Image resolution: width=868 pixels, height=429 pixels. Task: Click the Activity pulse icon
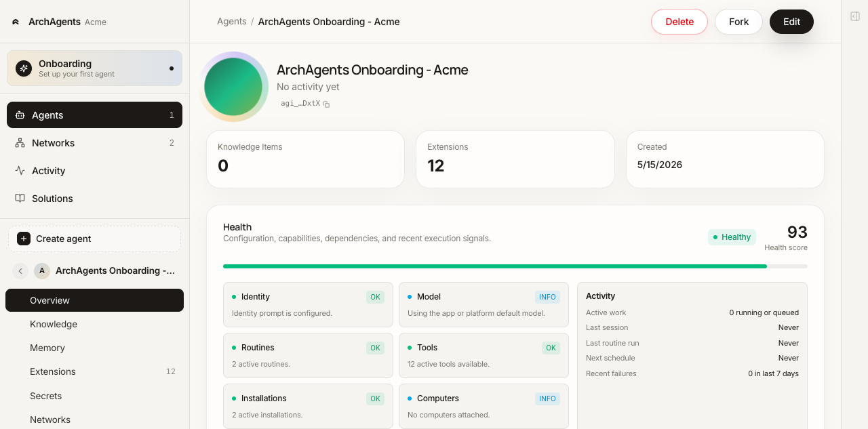[20, 171]
